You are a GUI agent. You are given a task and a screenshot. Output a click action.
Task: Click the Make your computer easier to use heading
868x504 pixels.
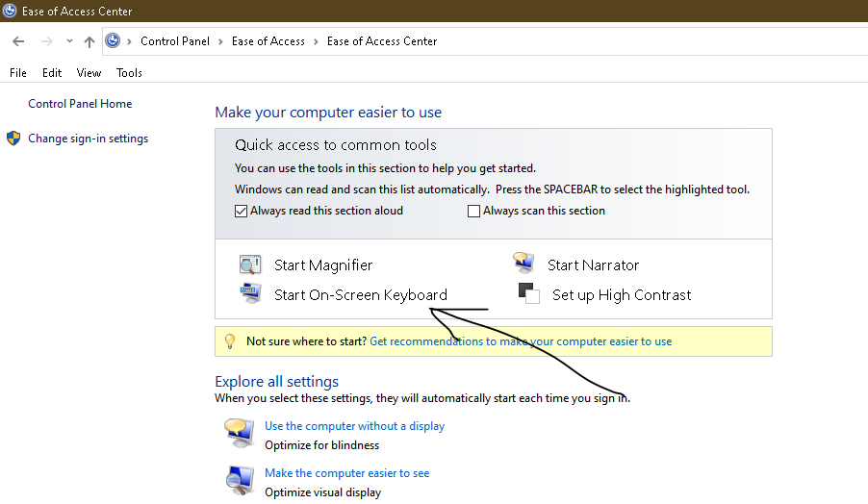point(328,113)
